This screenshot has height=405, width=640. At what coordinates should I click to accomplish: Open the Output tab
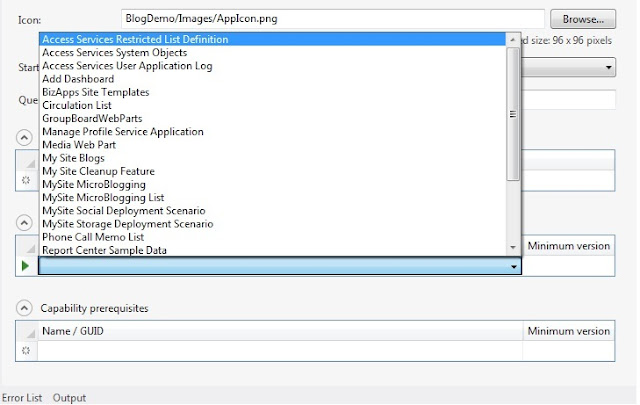click(x=69, y=398)
